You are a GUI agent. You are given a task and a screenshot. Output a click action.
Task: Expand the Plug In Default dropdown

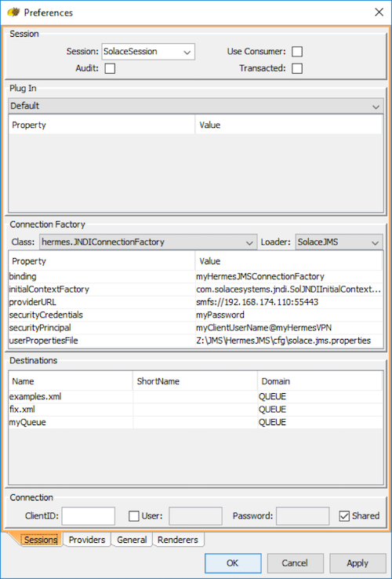[x=196, y=107]
